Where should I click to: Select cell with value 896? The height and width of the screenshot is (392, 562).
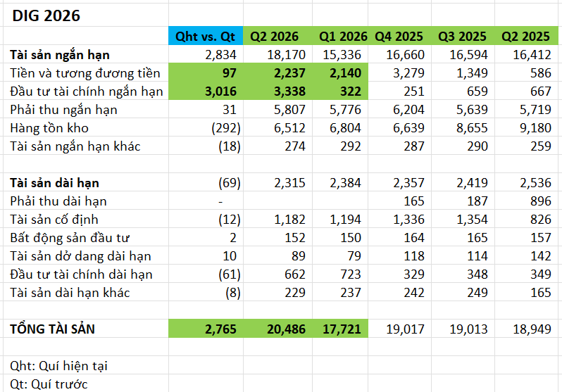(x=527, y=201)
